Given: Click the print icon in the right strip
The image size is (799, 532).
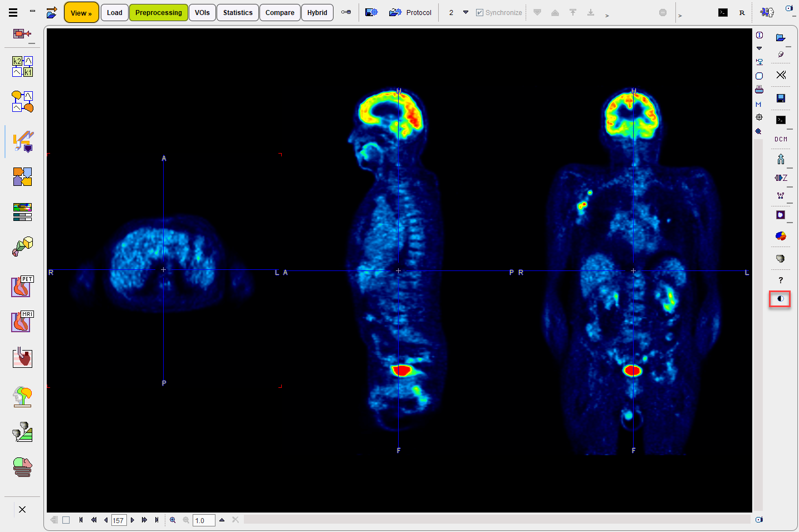Looking at the screenshot, I should pos(759,90).
